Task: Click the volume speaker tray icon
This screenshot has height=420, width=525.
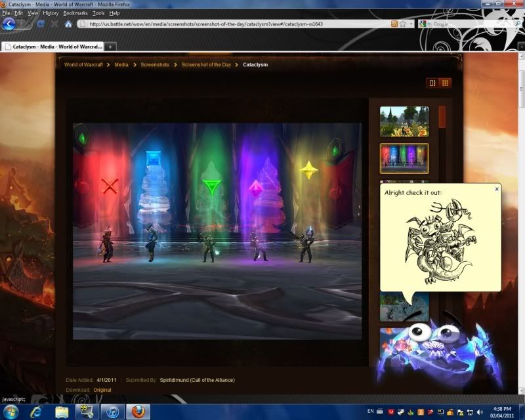Action: click(x=480, y=412)
